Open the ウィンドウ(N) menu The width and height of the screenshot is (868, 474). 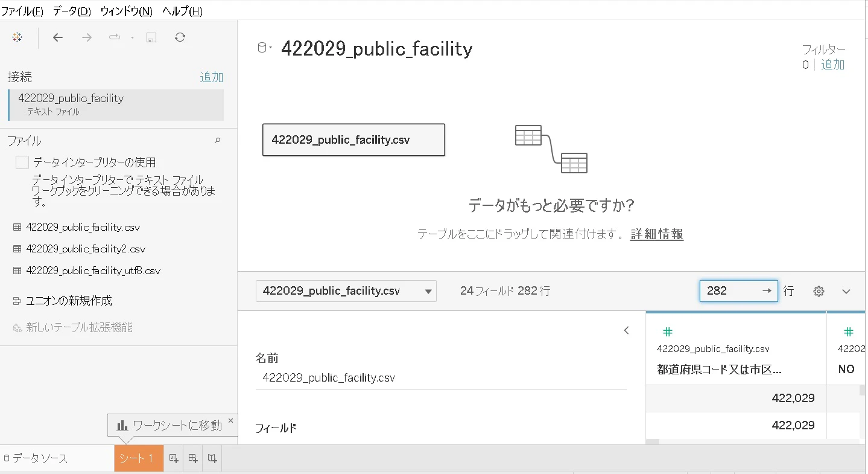127,11
